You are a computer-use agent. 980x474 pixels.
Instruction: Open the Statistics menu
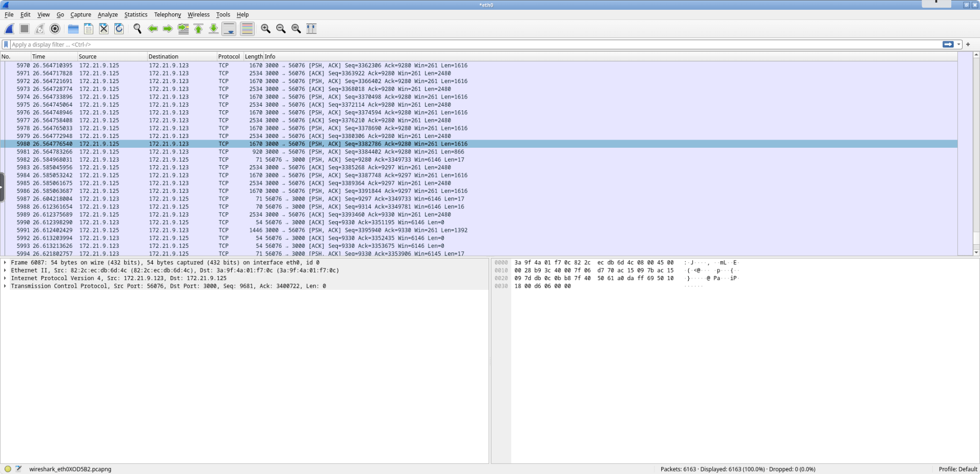pos(135,14)
